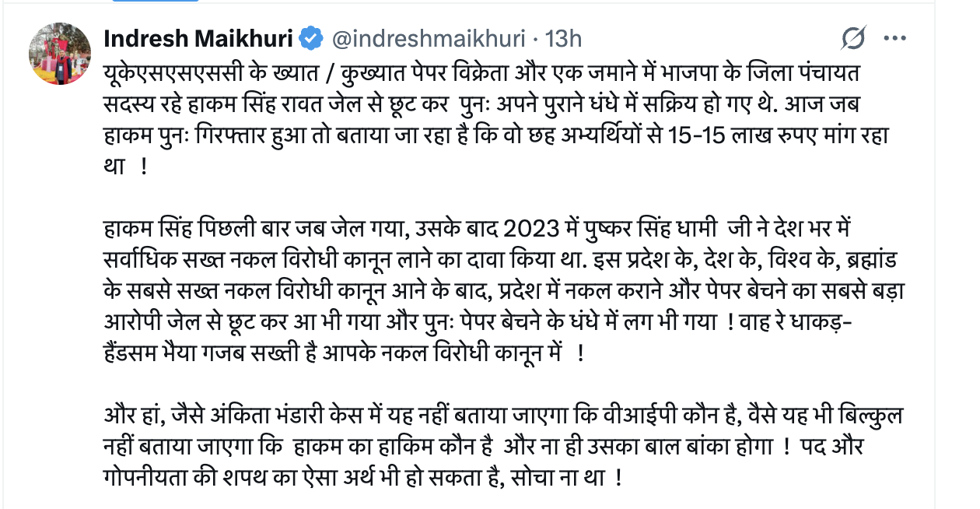
Task: Open the @indreshmaikhuri handle link
Action: pos(429,37)
